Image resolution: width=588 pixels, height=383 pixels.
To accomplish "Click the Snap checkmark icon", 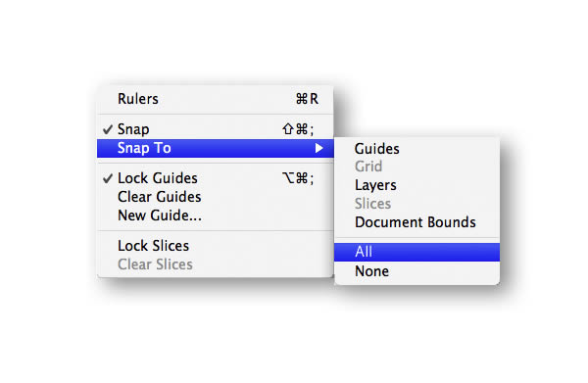I will click(x=108, y=129).
